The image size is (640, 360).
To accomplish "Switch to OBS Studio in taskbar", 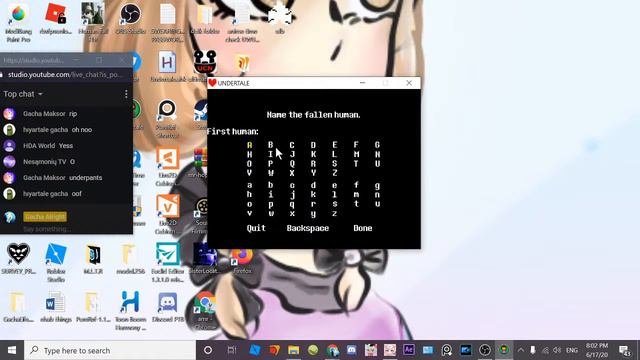I will click(x=484, y=350).
